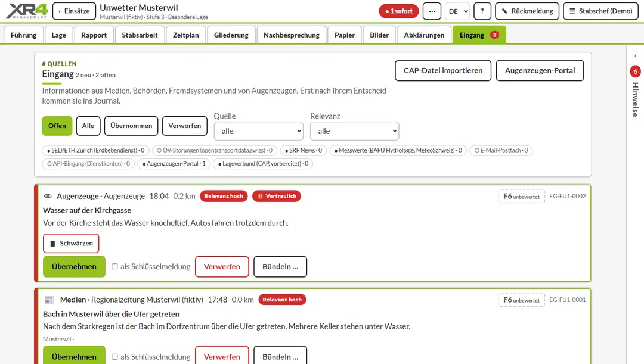The width and height of the screenshot is (644, 364).
Task: Reject the Kirchgasse entry with Verwerfen
Action: click(222, 267)
